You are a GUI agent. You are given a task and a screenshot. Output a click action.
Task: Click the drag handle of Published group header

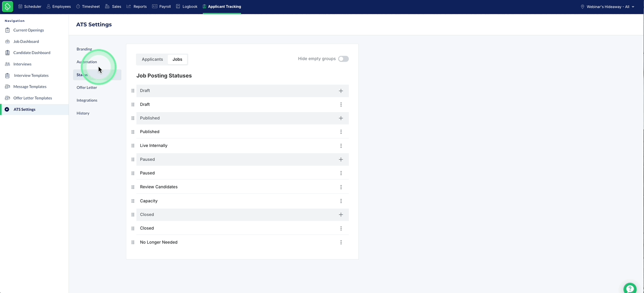133,118
